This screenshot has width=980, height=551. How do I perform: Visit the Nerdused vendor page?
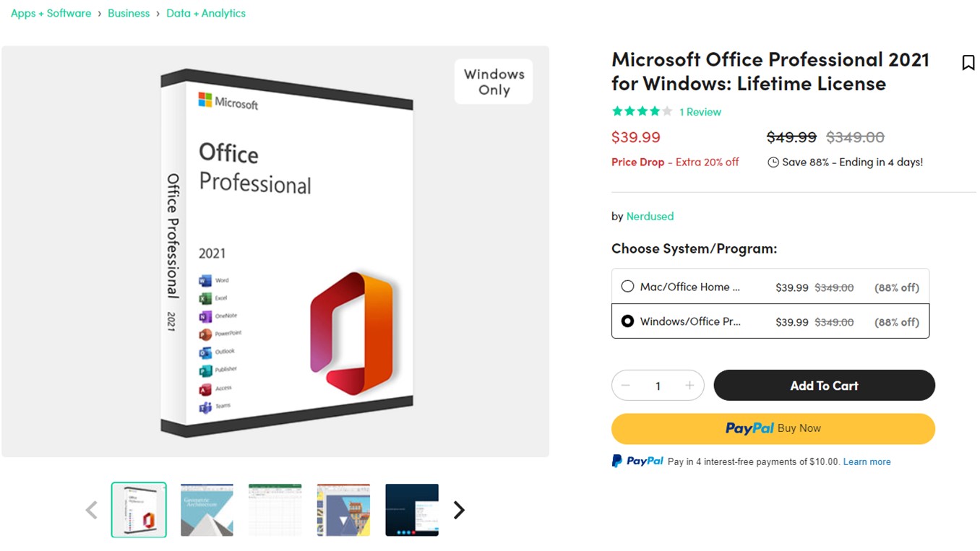[650, 216]
